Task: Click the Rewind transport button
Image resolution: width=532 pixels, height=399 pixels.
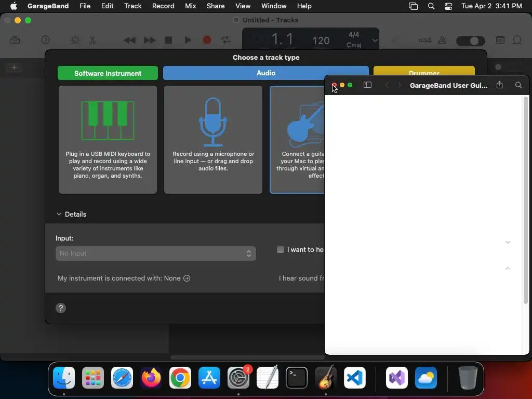Action: coord(129,41)
